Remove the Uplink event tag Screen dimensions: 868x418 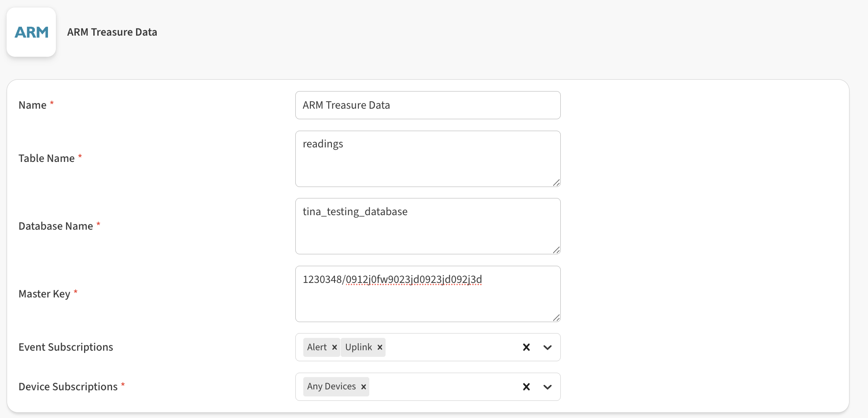click(x=380, y=347)
